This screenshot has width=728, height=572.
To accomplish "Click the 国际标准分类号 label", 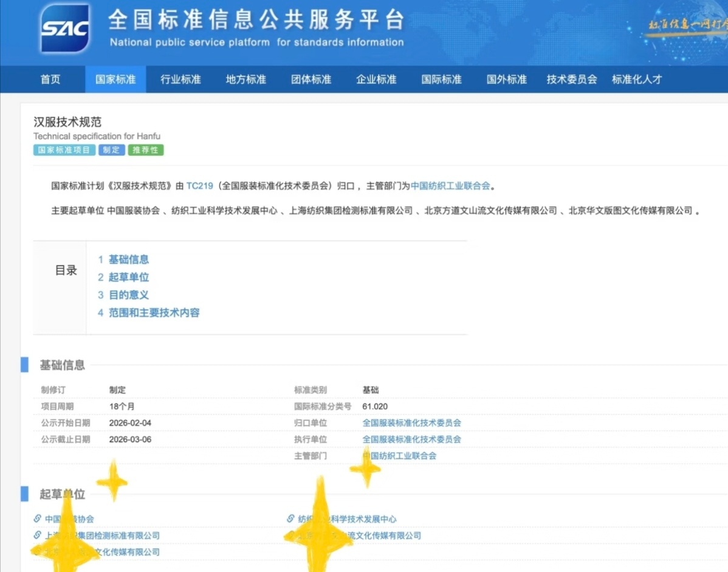I will [x=323, y=406].
